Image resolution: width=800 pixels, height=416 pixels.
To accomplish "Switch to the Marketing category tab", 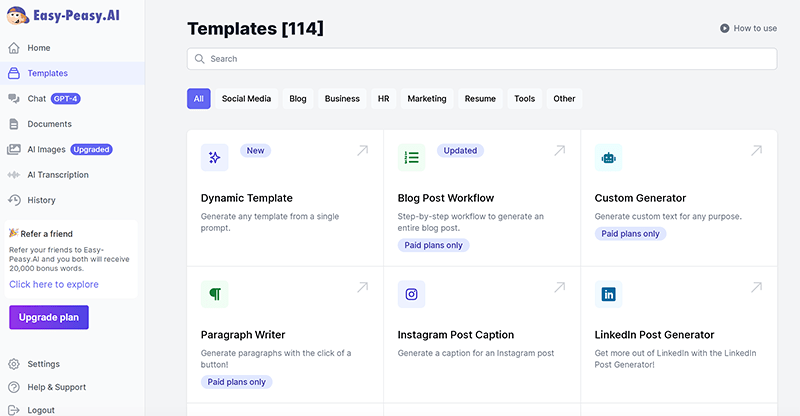I will [427, 99].
